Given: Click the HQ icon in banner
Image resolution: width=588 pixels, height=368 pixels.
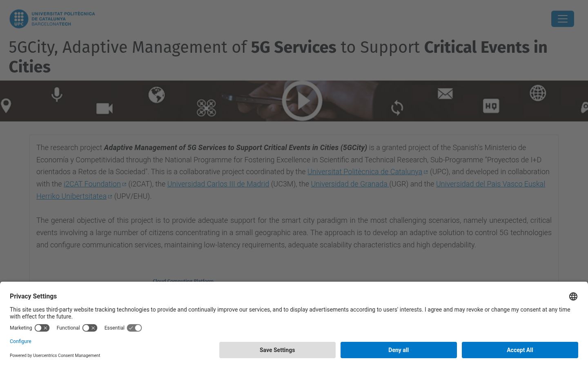Looking at the screenshot, I should [491, 106].
